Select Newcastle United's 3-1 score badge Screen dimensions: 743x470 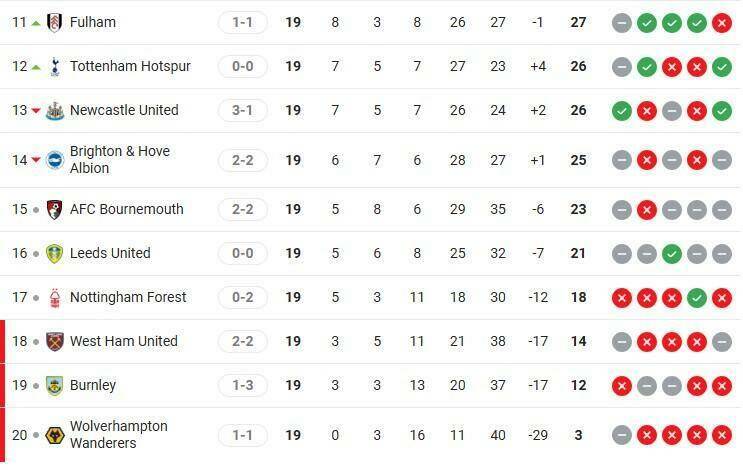[242, 110]
